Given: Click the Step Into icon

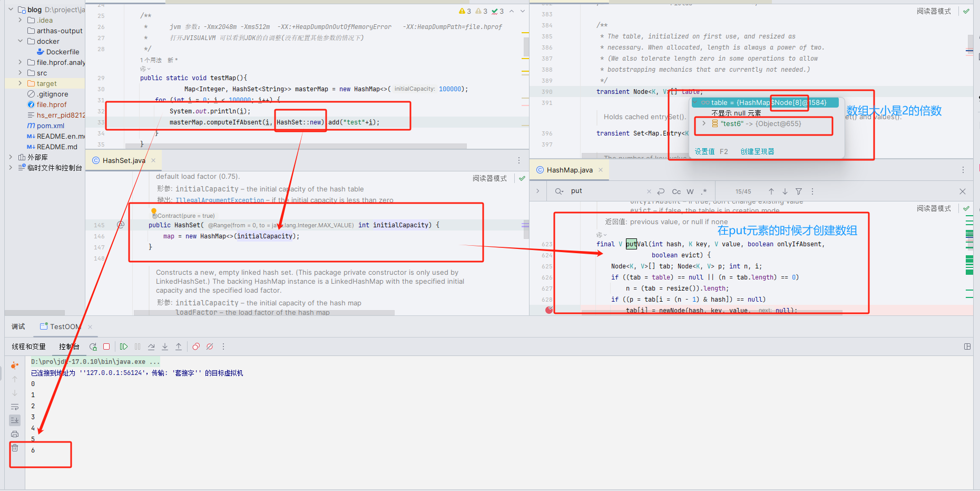Looking at the screenshot, I should tap(165, 346).
